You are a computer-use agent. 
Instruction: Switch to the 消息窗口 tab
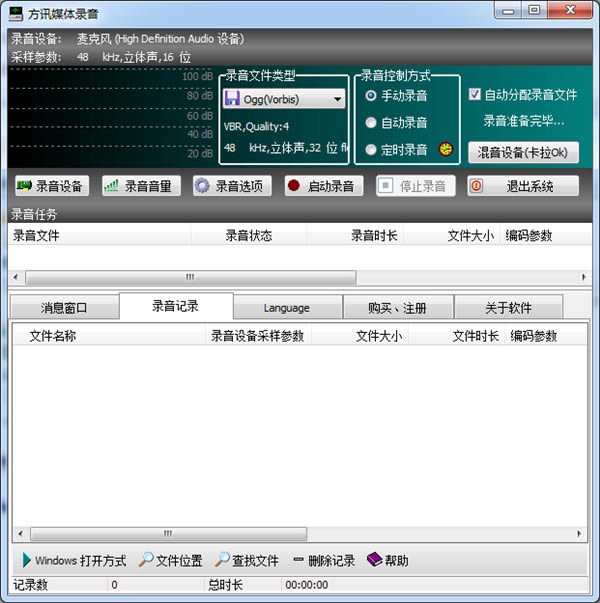pos(64,307)
